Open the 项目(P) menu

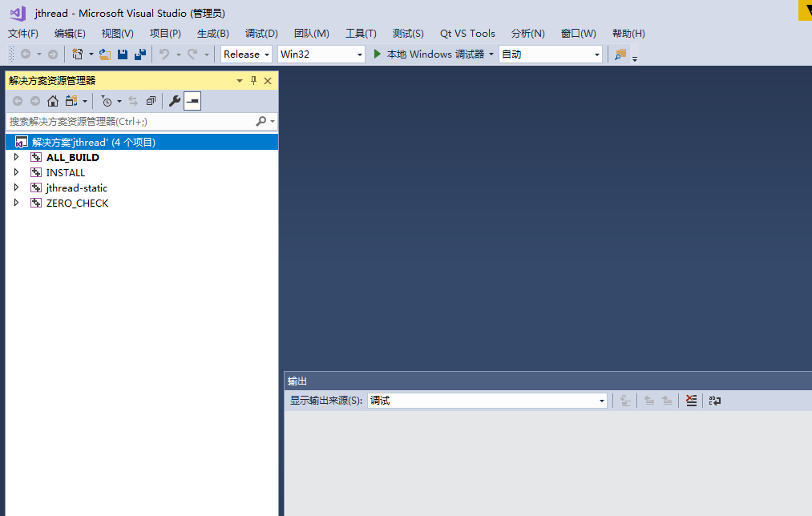pyautogui.click(x=165, y=34)
